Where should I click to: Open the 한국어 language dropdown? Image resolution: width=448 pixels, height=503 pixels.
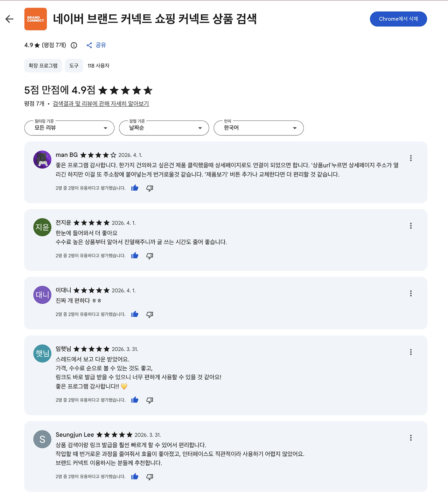258,128
